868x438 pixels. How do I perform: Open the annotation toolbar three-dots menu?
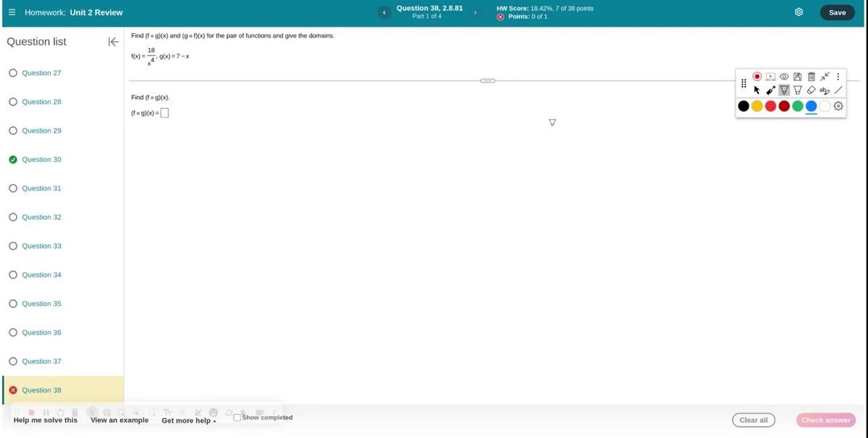[838, 76]
